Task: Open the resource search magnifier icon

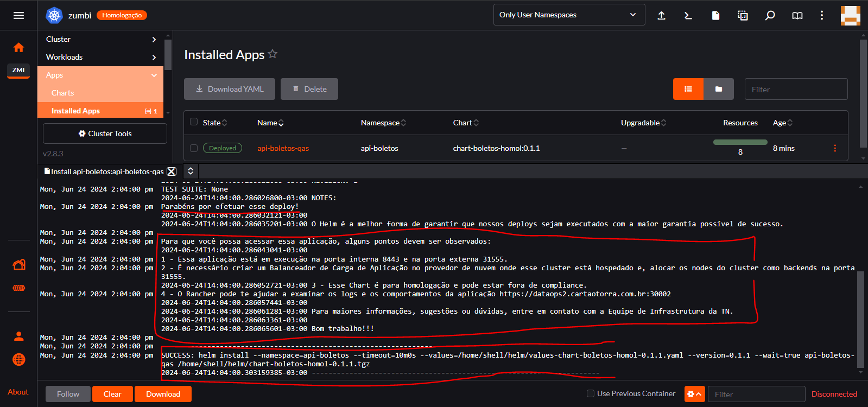Action: click(770, 15)
